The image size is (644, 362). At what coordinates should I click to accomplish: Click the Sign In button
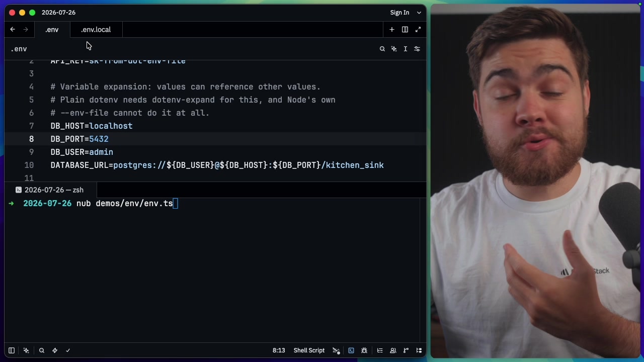click(x=399, y=13)
